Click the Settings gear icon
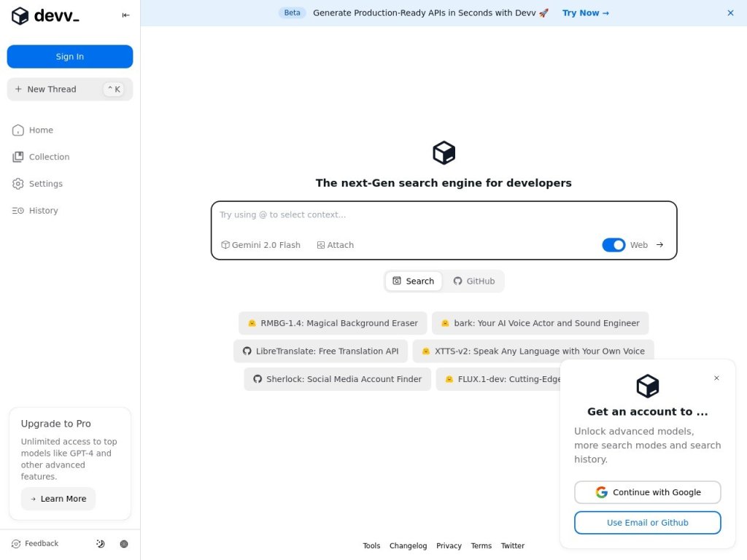 (18, 183)
